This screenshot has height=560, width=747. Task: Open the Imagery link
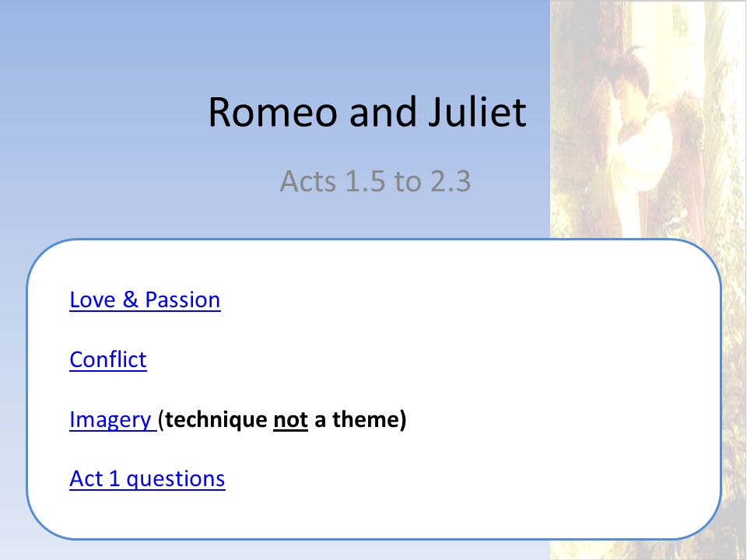click(110, 420)
